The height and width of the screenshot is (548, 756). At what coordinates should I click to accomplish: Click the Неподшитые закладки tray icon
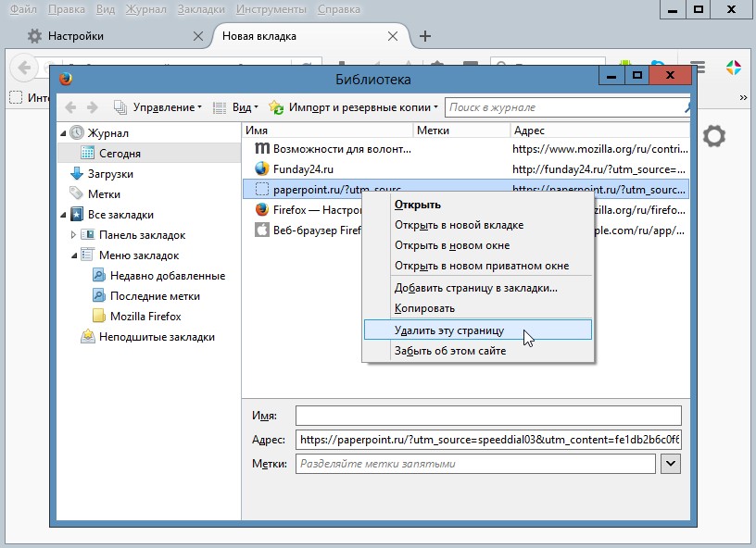click(x=88, y=337)
